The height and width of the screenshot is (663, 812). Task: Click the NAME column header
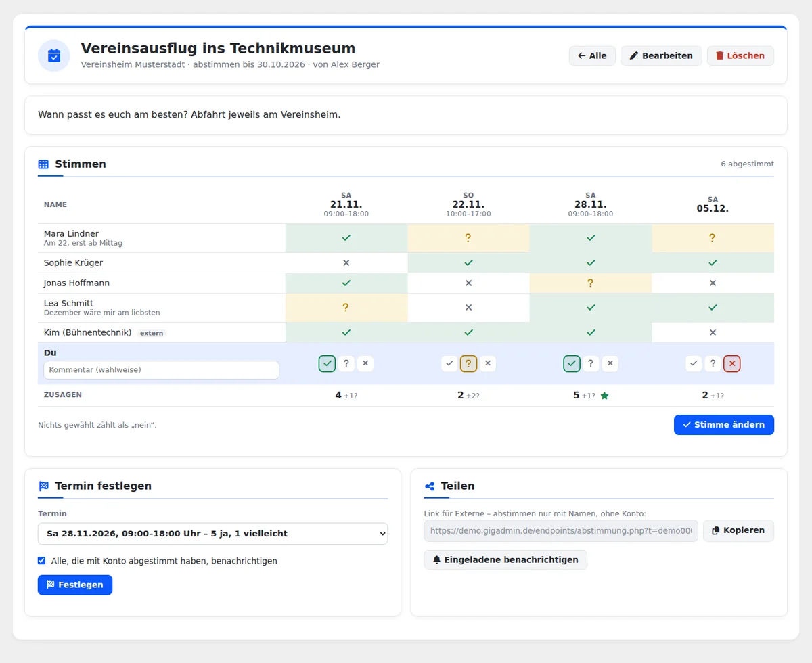pyautogui.click(x=55, y=204)
